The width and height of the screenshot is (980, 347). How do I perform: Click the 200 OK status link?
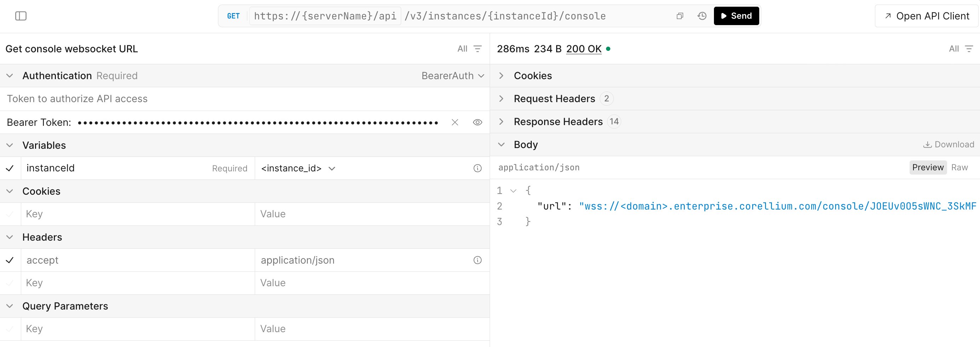point(584,49)
